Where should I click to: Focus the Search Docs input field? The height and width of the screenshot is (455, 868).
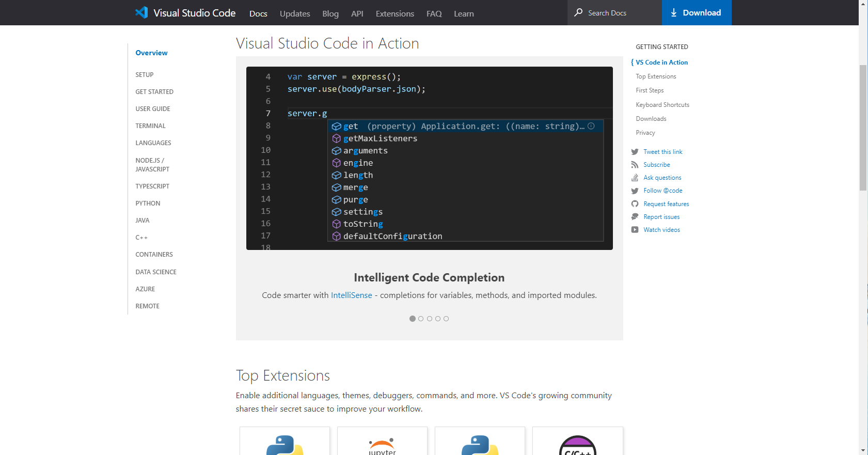[615, 12]
